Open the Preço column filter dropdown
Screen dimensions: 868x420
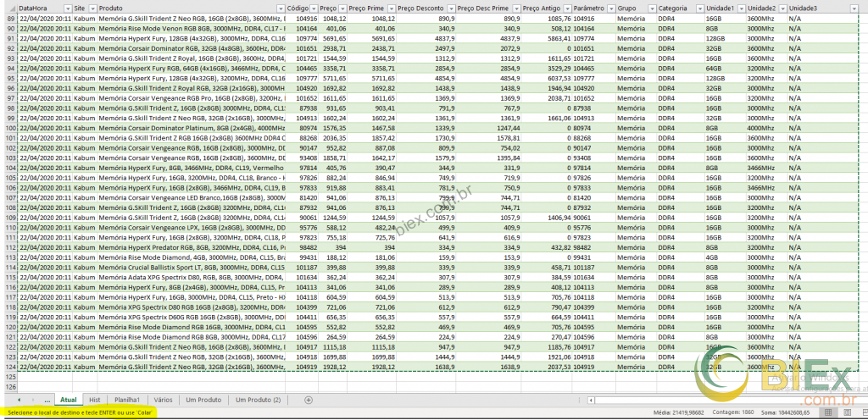[x=342, y=8]
